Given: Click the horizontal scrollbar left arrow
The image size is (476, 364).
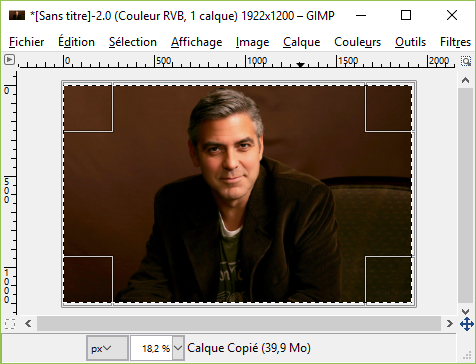Looking at the screenshot, I should tap(28, 323).
